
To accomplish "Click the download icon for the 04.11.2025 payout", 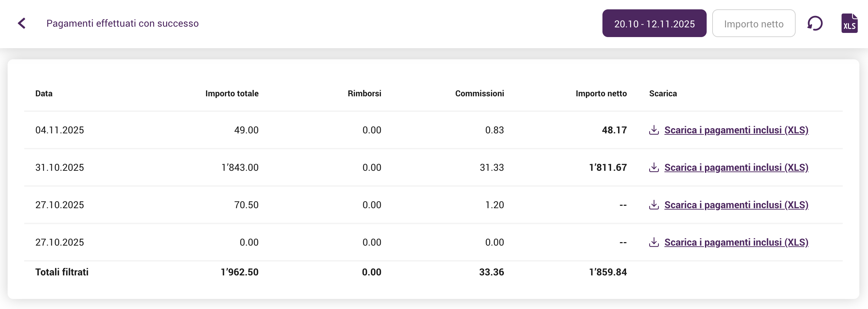I will click(654, 130).
